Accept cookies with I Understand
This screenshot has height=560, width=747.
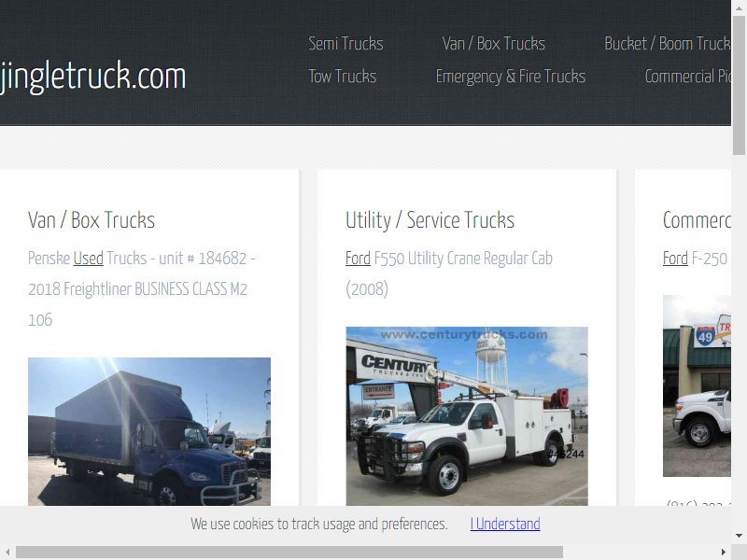(505, 524)
